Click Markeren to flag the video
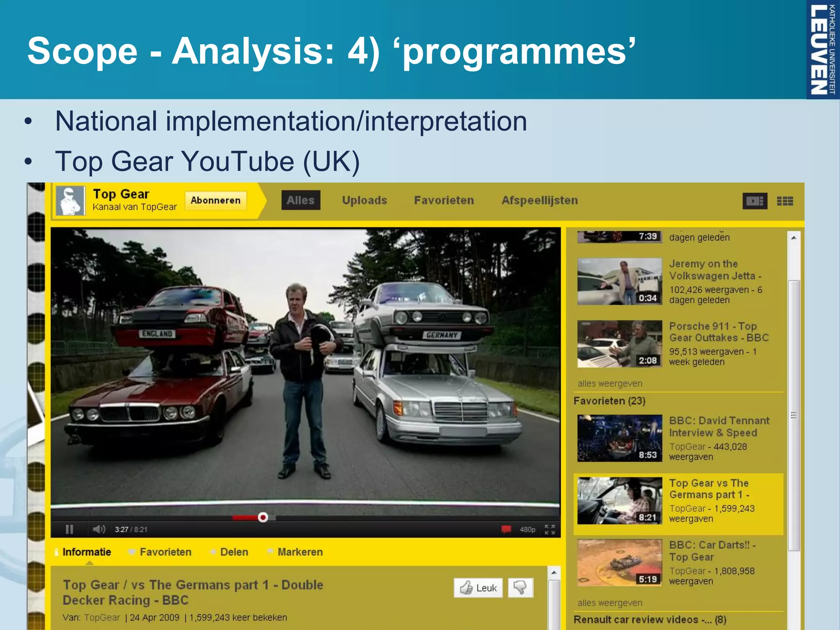This screenshot has width=840, height=630. pyautogui.click(x=300, y=552)
